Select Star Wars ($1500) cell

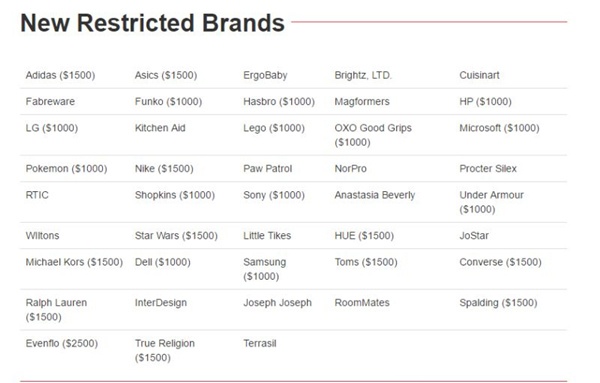(x=176, y=235)
